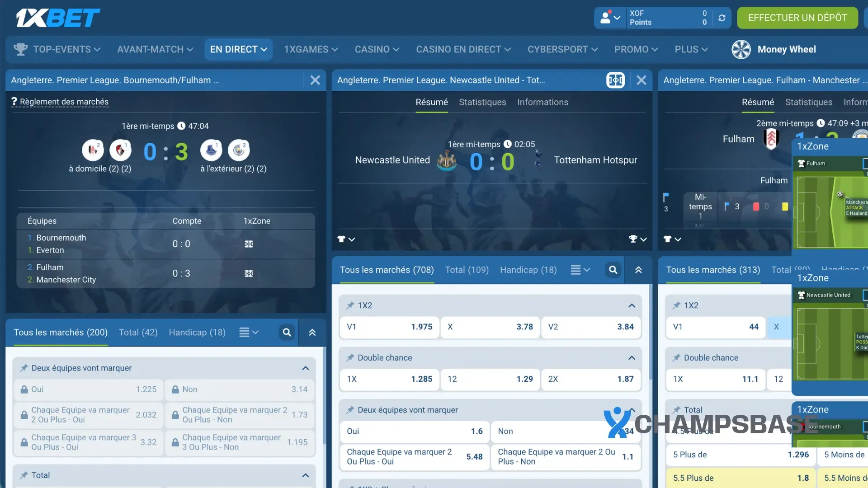
Task: Click the 1xZone icon for Bournemouth Everton row
Action: pos(249,244)
